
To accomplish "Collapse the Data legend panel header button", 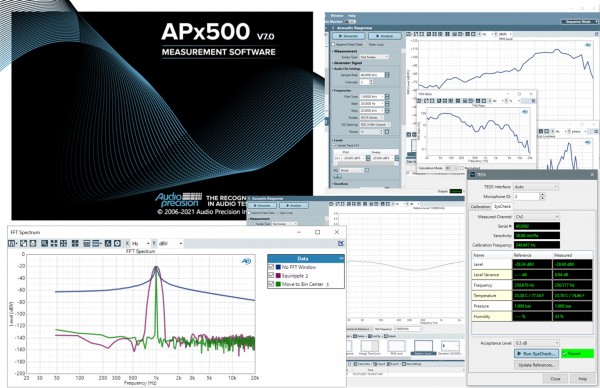I will tap(341, 259).
